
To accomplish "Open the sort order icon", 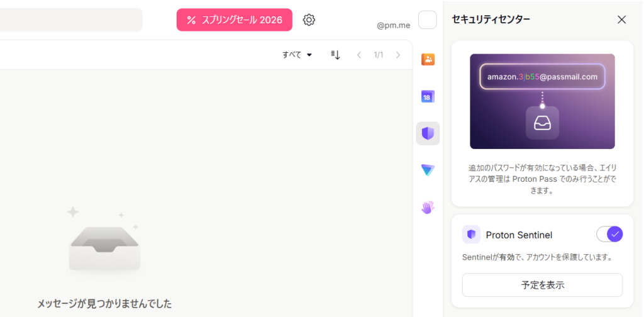I will coord(336,55).
